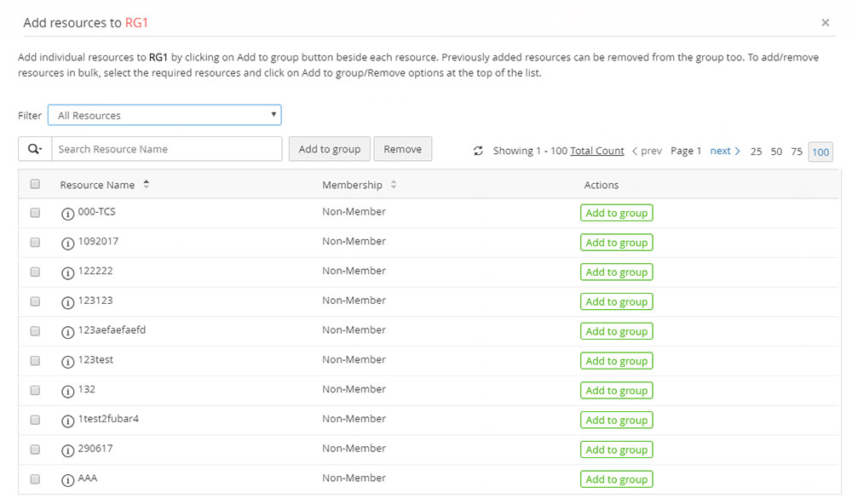This screenshot has width=852, height=504.
Task: Show 25 resources per page
Action: (756, 152)
